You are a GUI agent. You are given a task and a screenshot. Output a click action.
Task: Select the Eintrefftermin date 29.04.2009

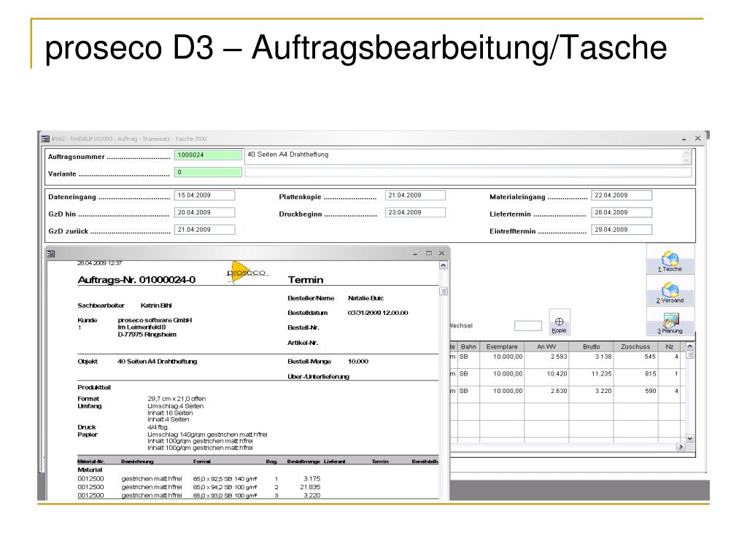pos(622,230)
